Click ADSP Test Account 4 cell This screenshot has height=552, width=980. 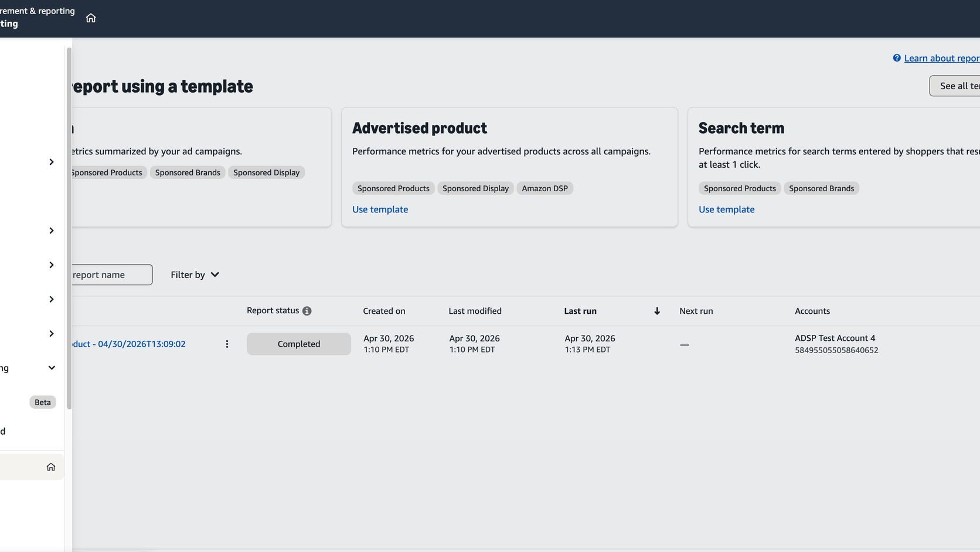coord(835,338)
